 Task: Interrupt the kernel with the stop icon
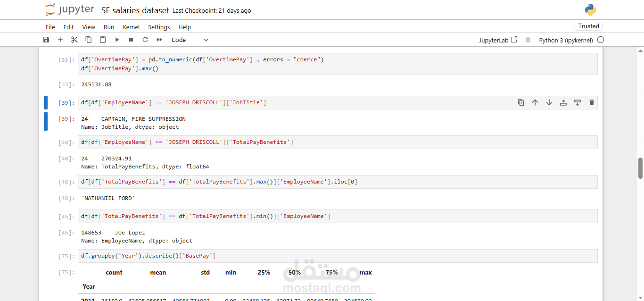coord(131,40)
